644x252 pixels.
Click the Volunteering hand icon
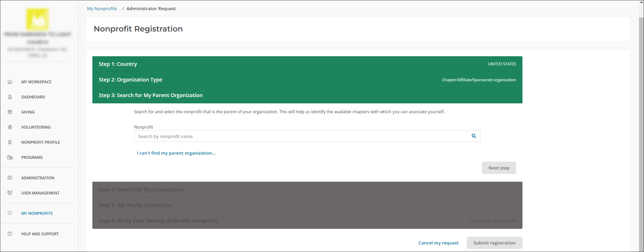click(x=10, y=127)
